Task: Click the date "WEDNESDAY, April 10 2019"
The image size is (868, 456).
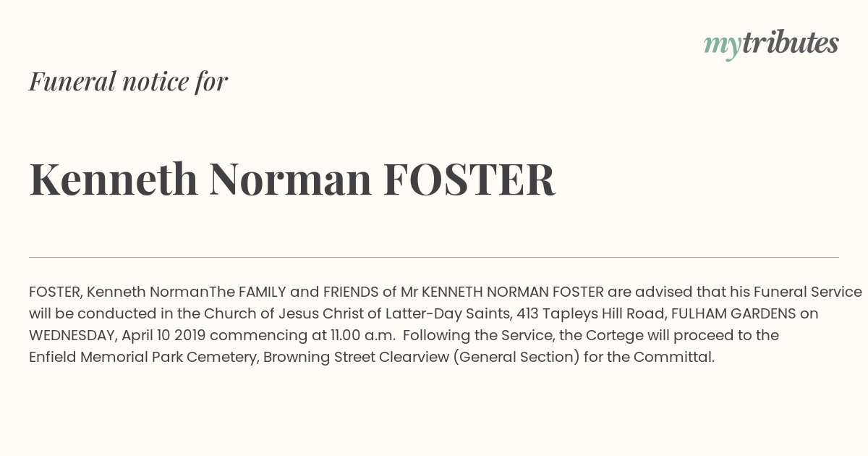Action: point(117,336)
